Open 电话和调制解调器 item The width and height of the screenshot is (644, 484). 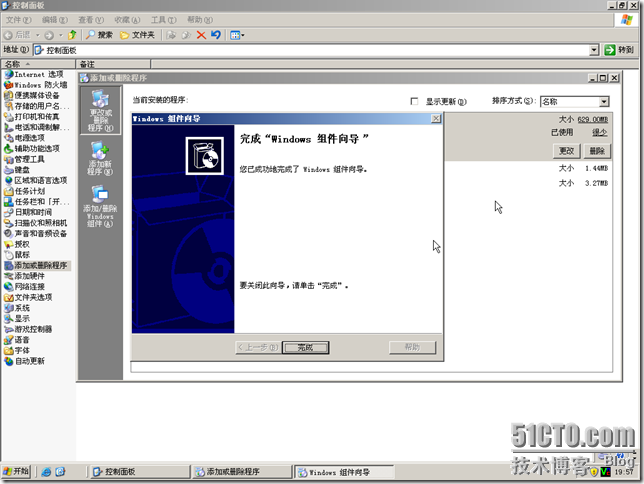pyautogui.click(x=37, y=127)
